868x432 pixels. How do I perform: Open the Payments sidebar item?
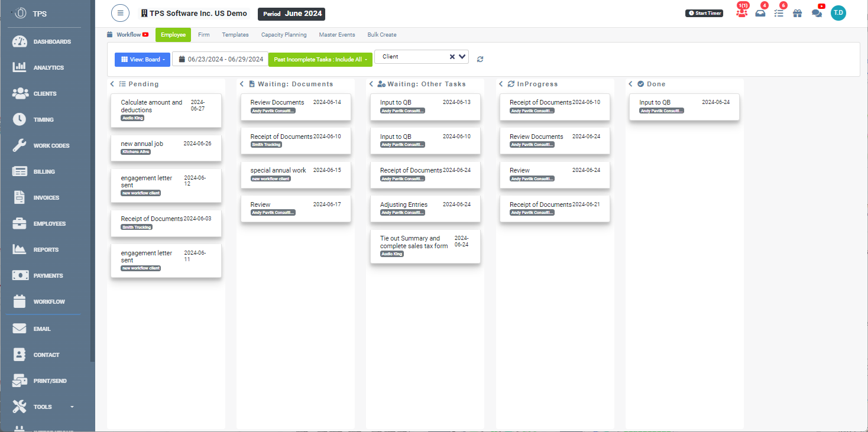click(x=38, y=275)
